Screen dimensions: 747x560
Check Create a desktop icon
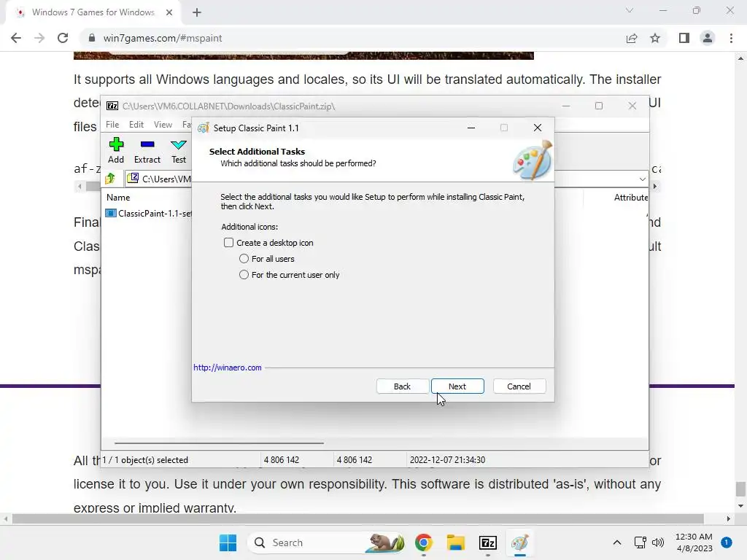coord(228,243)
